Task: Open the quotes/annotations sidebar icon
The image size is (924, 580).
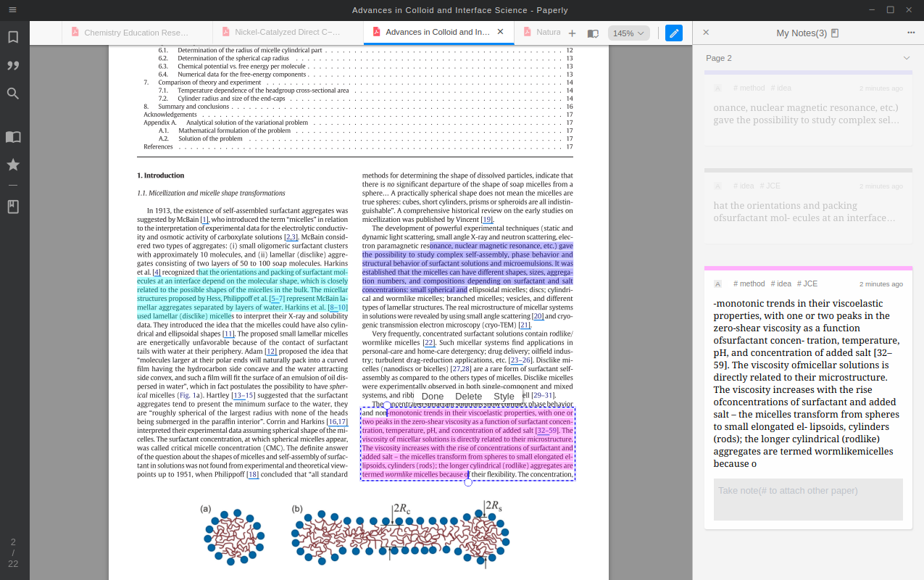Action: coord(13,65)
